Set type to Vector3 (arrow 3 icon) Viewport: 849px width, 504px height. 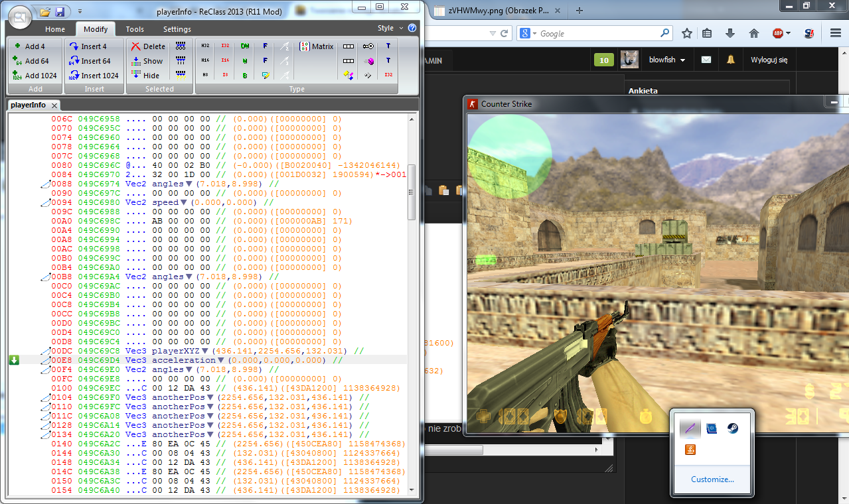(285, 60)
